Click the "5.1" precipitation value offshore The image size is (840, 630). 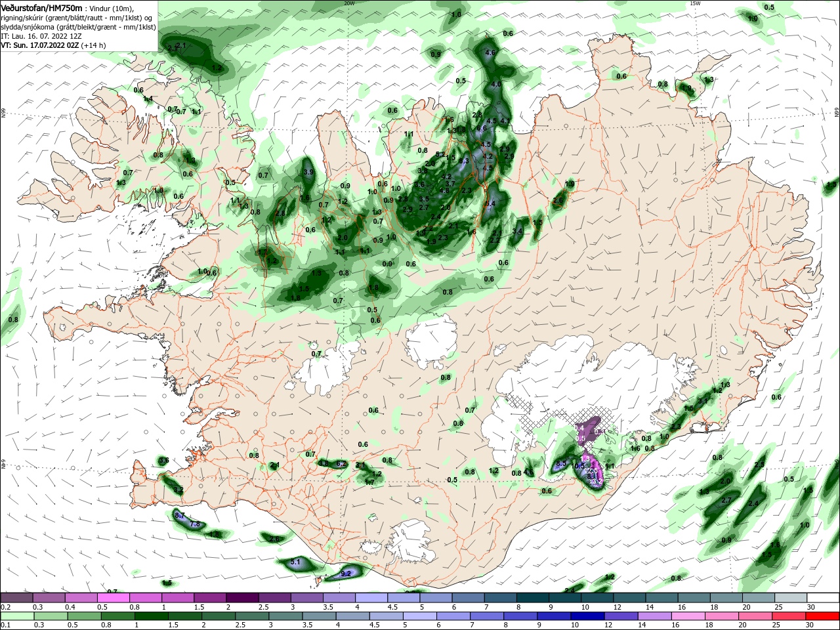(295, 562)
